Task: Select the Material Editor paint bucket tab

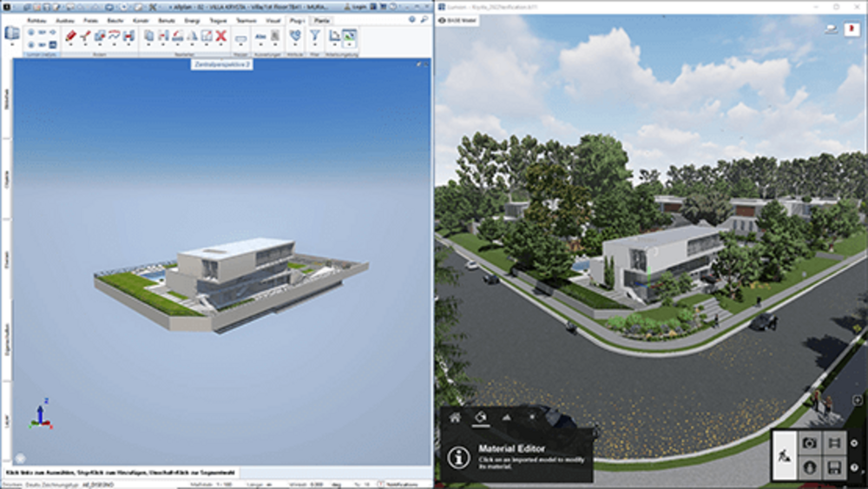Action: coord(480,417)
